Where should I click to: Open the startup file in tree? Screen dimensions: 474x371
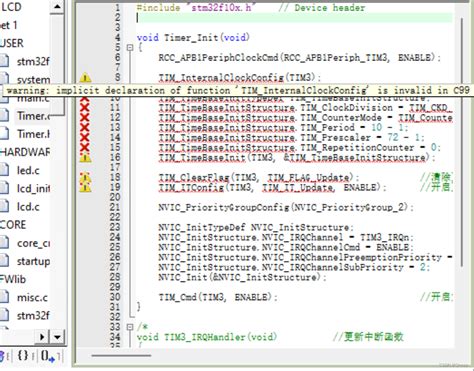click(x=33, y=261)
